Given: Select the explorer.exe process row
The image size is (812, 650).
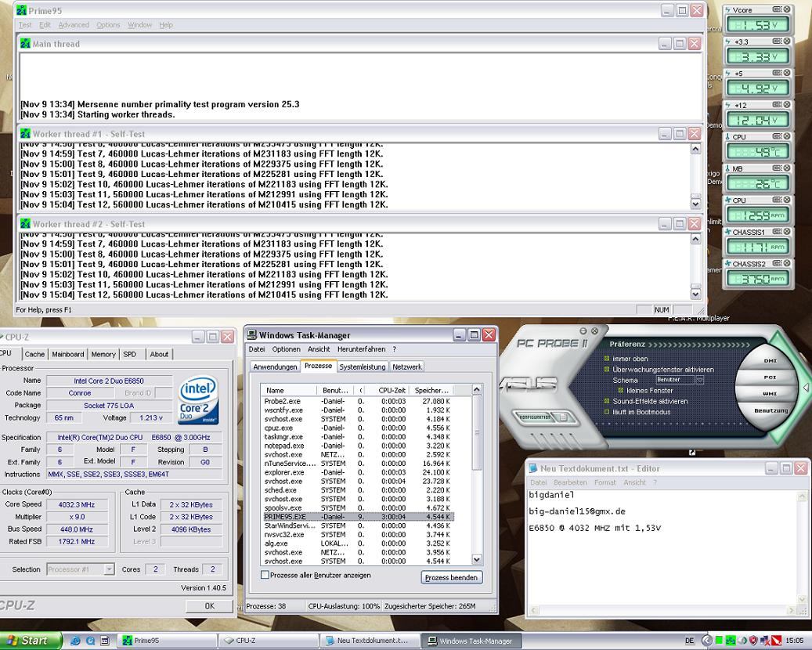Looking at the screenshot, I should tap(359, 472).
